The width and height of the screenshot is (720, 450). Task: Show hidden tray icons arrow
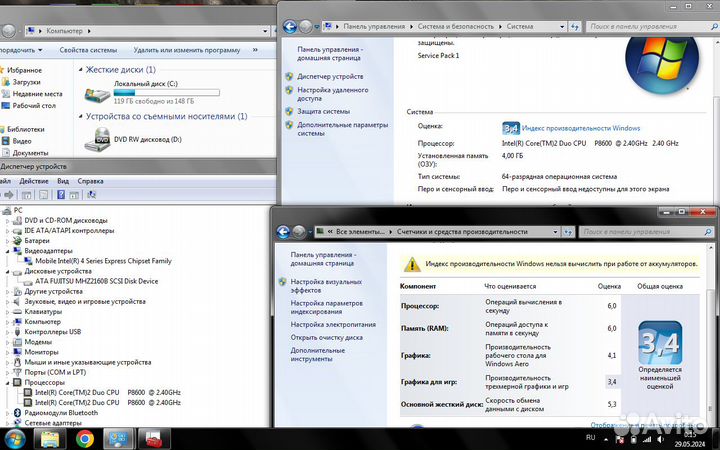tap(606, 439)
